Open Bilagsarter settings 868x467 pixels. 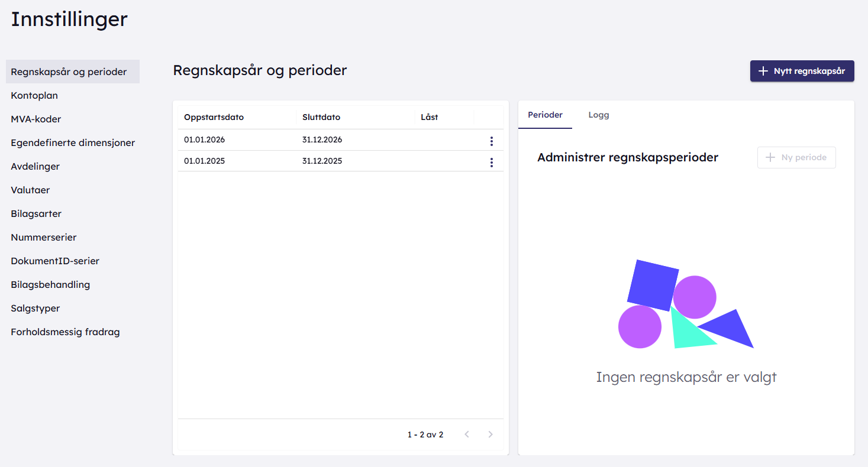point(36,214)
